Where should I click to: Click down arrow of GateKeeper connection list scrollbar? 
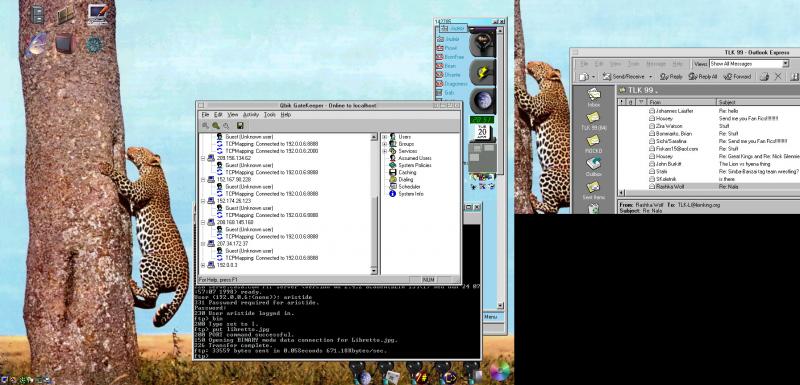[374, 271]
